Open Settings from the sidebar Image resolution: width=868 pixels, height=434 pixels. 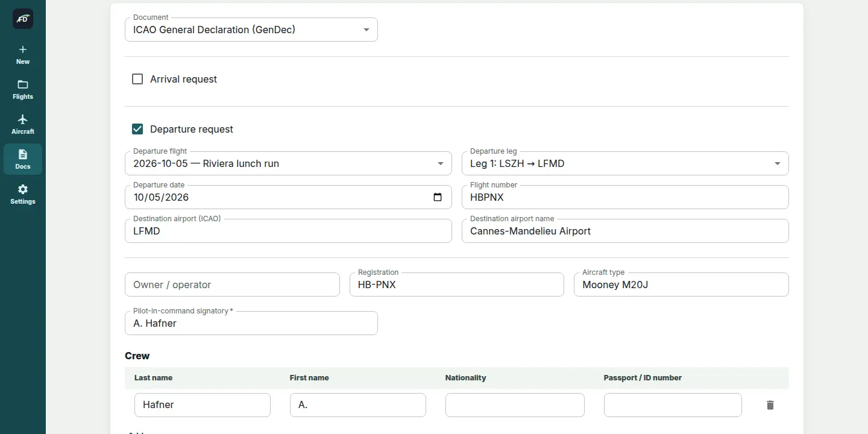[23, 194]
